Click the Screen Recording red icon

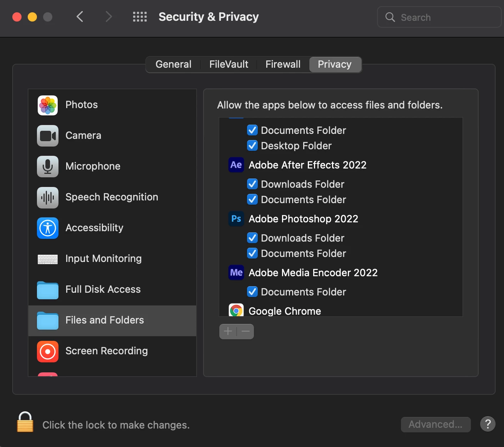48,351
